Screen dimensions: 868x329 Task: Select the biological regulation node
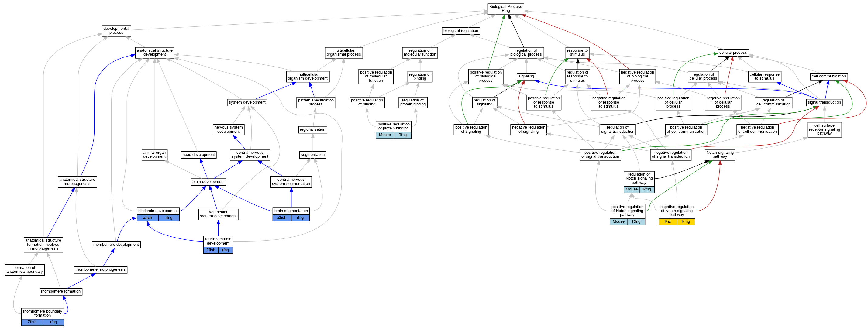coord(461,31)
